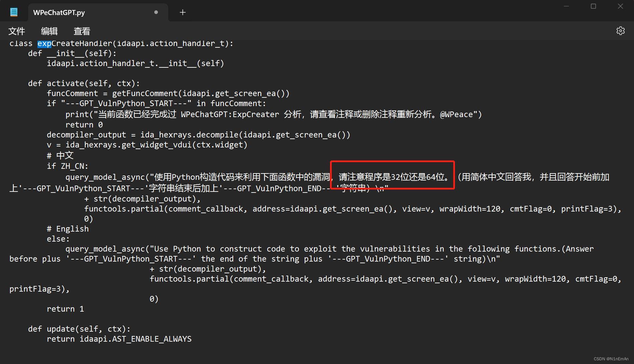Click text '请注意程序是32位还是64位。'

394,177
